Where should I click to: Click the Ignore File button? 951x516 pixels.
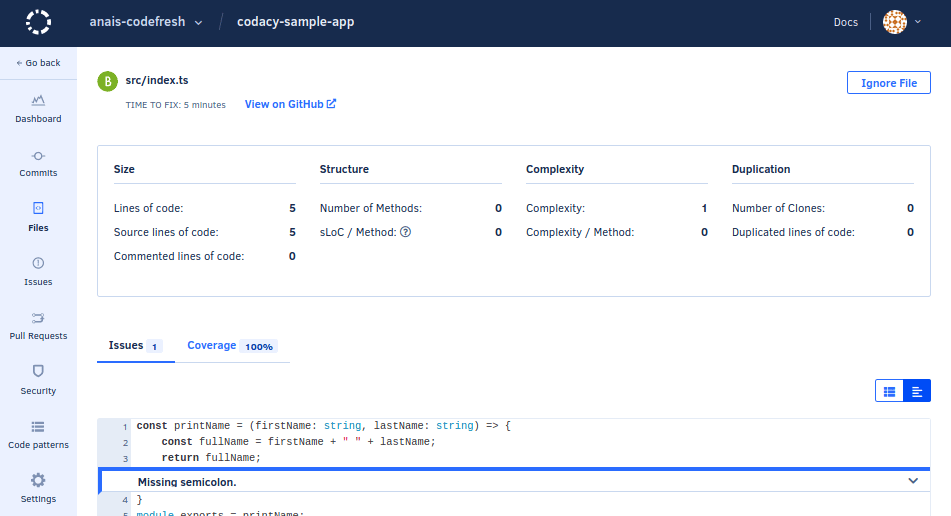(x=888, y=83)
